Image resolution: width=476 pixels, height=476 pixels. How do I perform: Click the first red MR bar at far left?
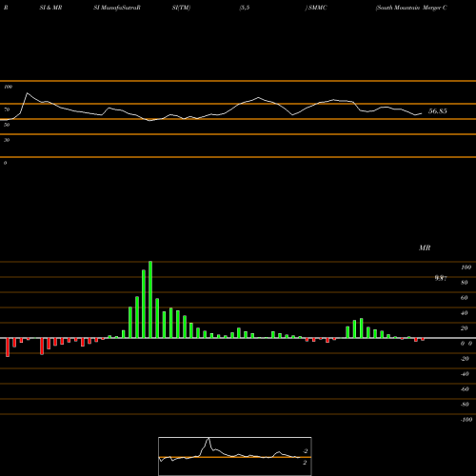coord(8,347)
